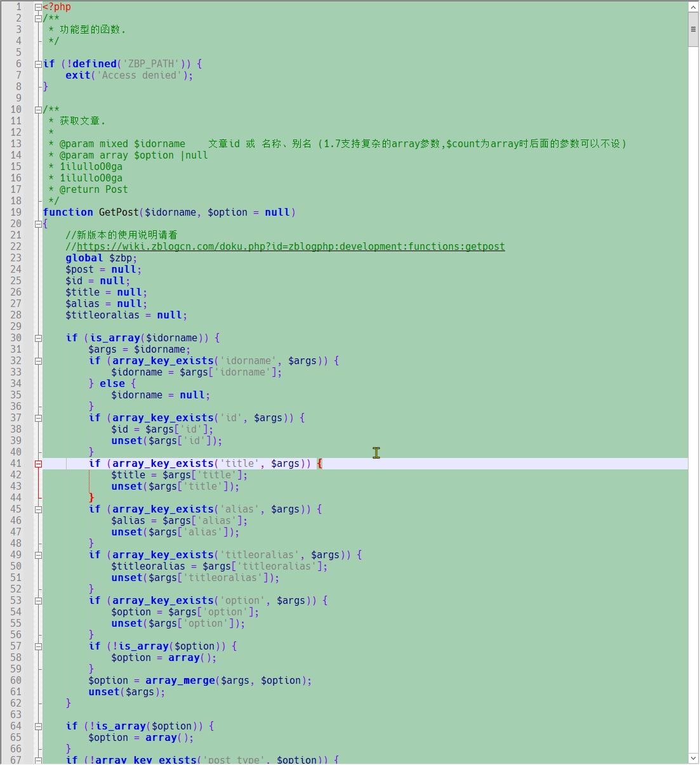
Task: Collapse the GetPost function body at line 20
Action: coord(38,224)
